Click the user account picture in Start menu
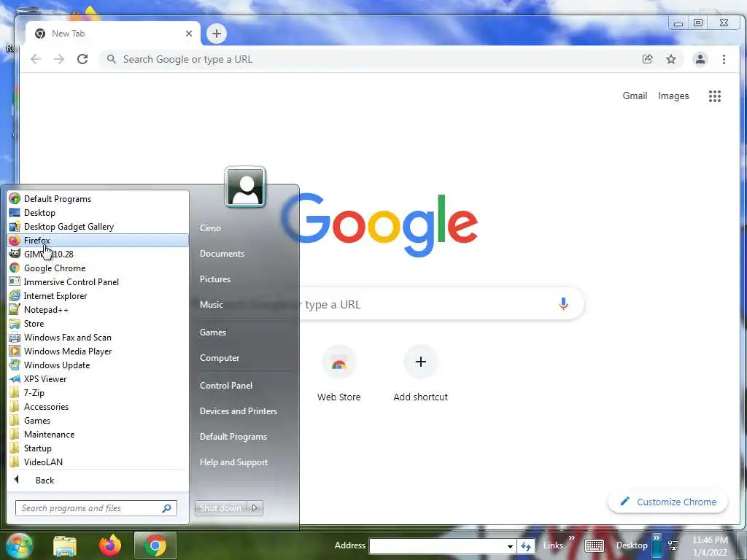The image size is (747, 560). tap(245, 187)
